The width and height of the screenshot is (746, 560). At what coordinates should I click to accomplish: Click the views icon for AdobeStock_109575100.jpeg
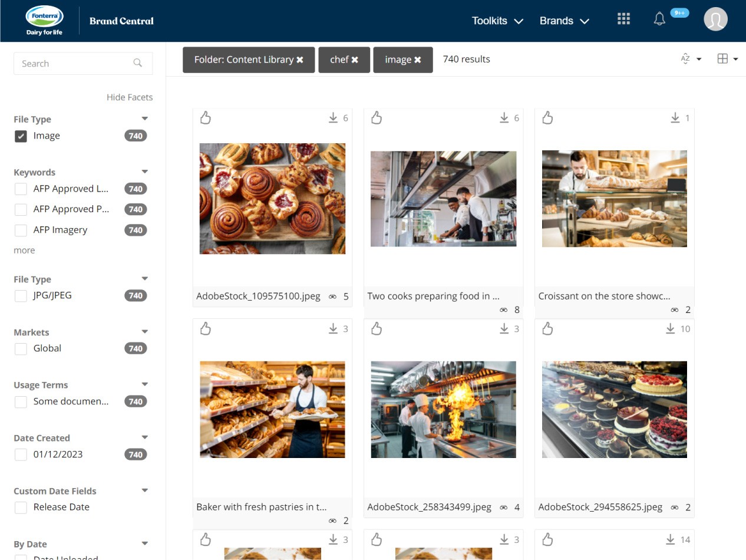(333, 297)
